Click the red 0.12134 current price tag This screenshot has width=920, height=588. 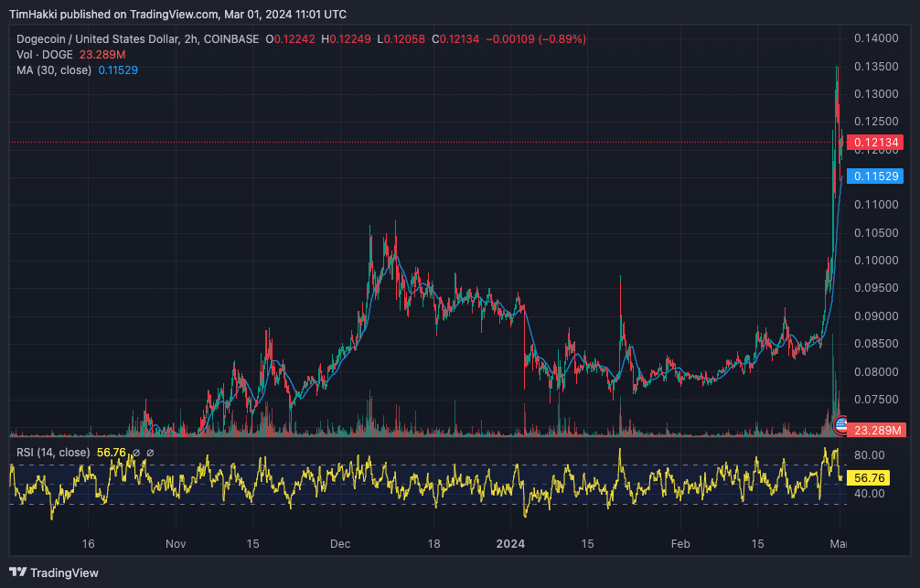point(876,143)
